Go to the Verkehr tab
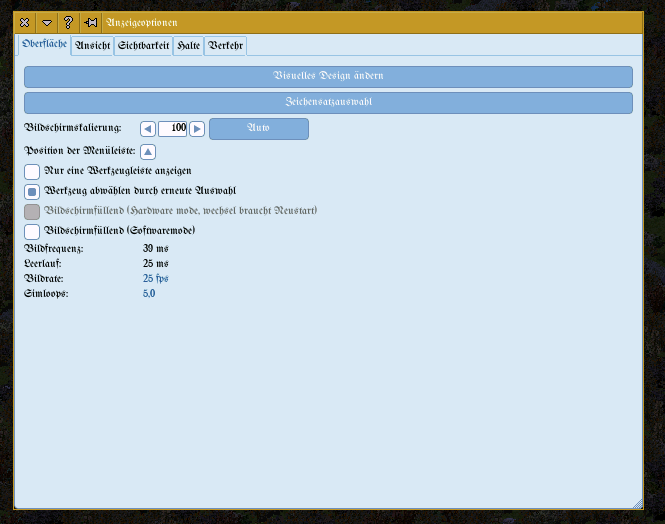 pyautogui.click(x=225, y=46)
